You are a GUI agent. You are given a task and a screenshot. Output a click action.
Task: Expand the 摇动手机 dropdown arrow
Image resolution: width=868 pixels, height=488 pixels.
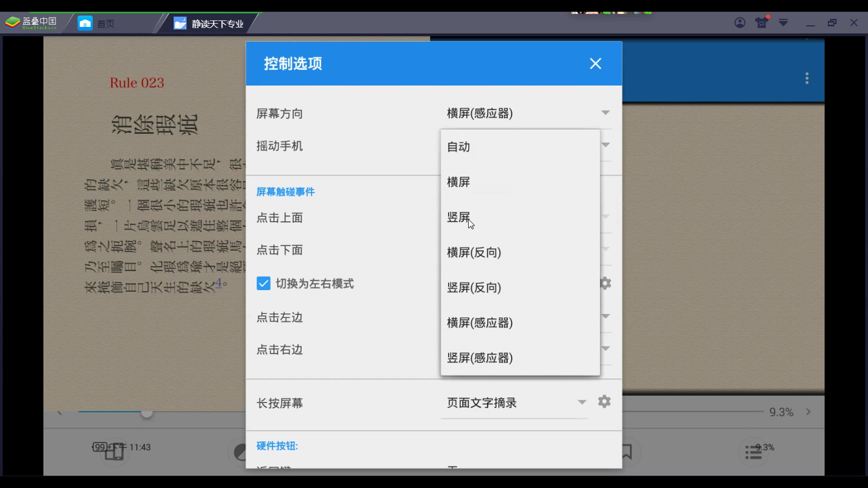point(606,145)
